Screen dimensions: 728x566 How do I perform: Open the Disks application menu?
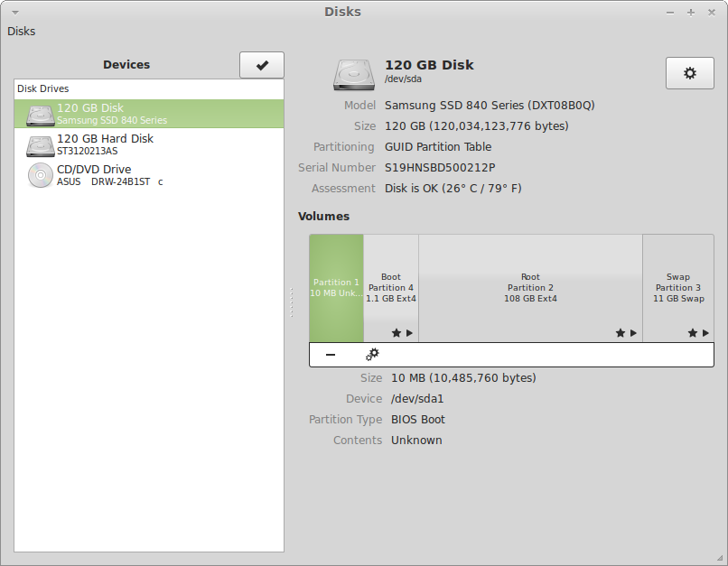point(22,31)
